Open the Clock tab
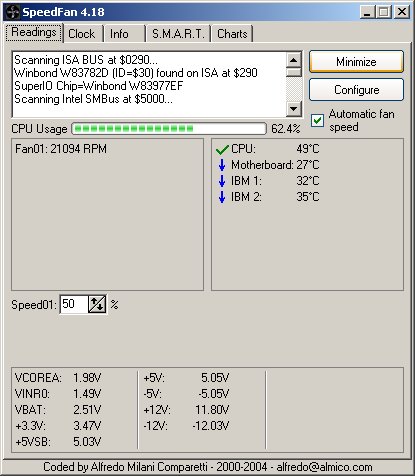The image size is (415, 476). click(82, 34)
